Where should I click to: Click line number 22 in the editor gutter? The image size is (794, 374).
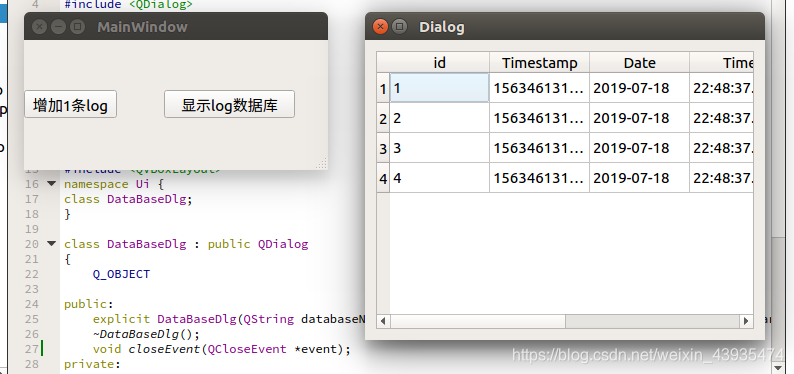click(31, 274)
